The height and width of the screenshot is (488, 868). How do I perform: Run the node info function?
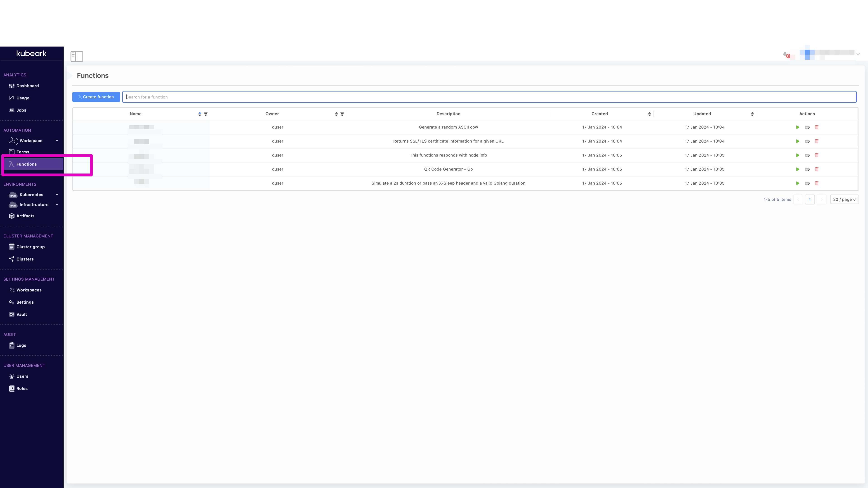point(797,155)
